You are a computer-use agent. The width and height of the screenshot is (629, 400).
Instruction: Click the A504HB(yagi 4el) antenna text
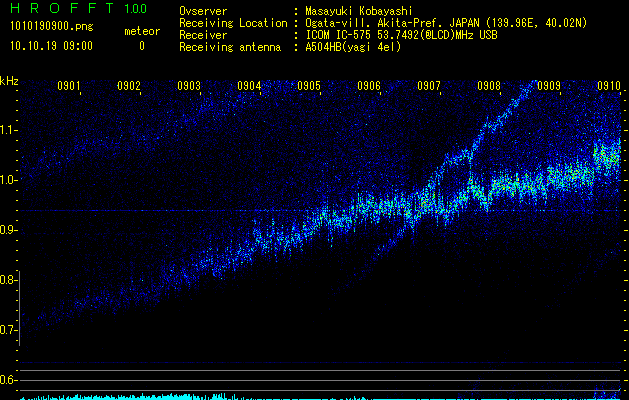(x=353, y=47)
